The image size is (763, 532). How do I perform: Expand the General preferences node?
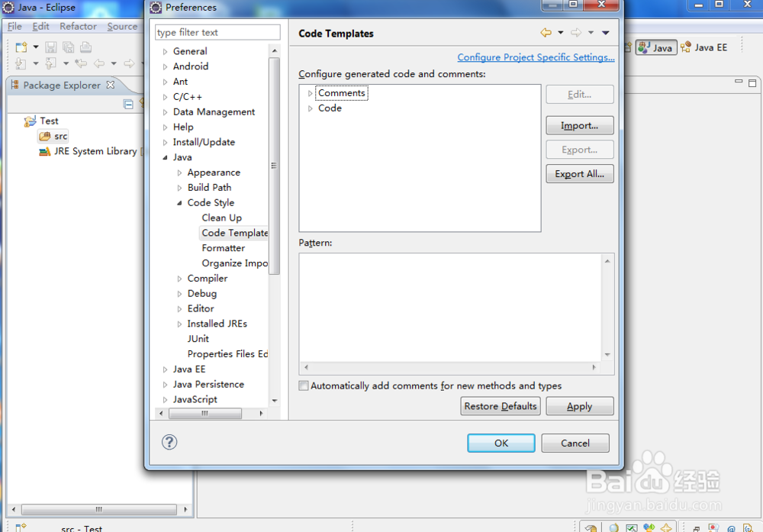point(165,51)
